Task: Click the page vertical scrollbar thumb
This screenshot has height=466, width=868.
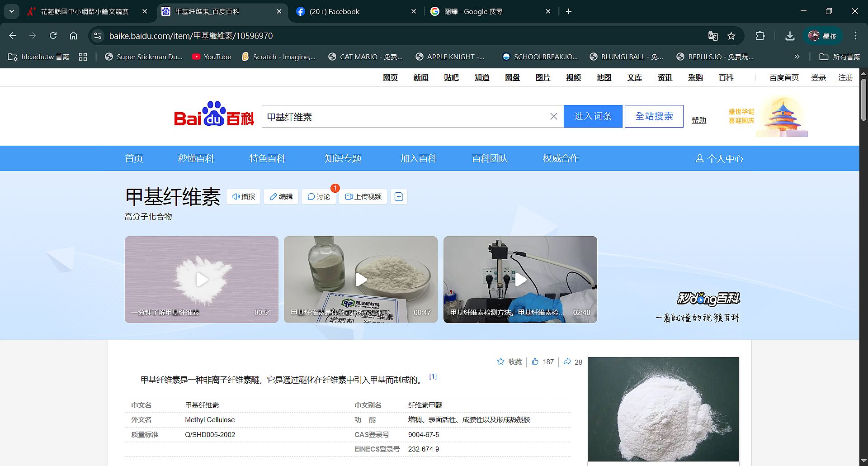Action: click(863, 100)
